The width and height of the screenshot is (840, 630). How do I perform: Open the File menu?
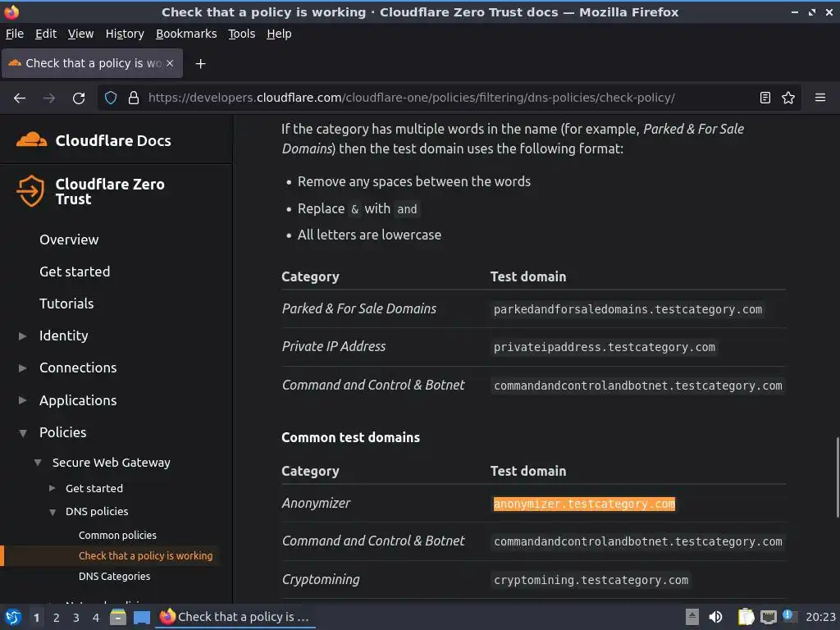pos(15,34)
